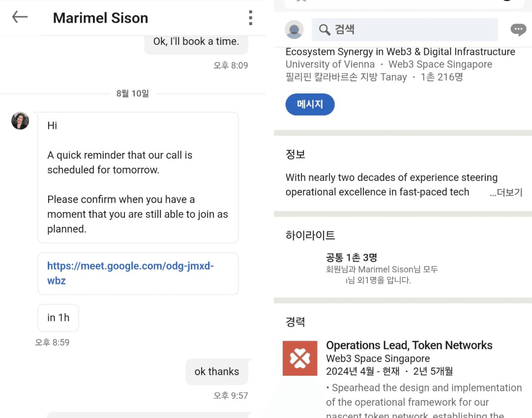
Task: Click the magnifier search icon
Action: coord(325,30)
